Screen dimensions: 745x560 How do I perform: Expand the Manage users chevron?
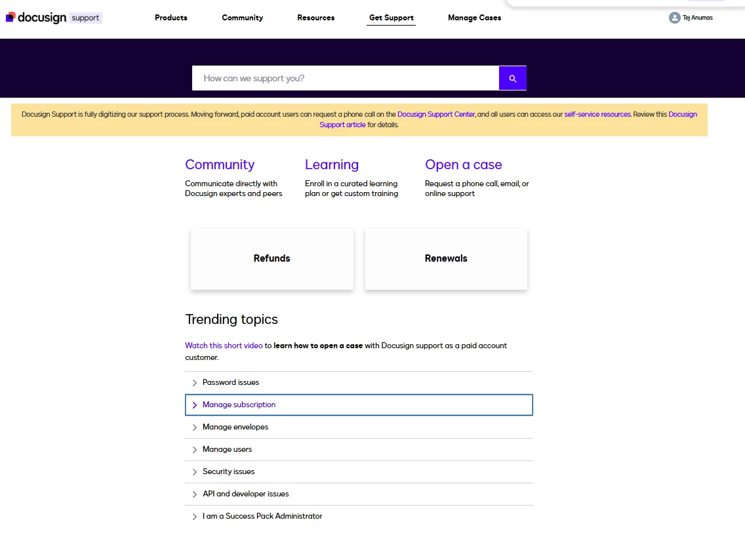coord(194,450)
